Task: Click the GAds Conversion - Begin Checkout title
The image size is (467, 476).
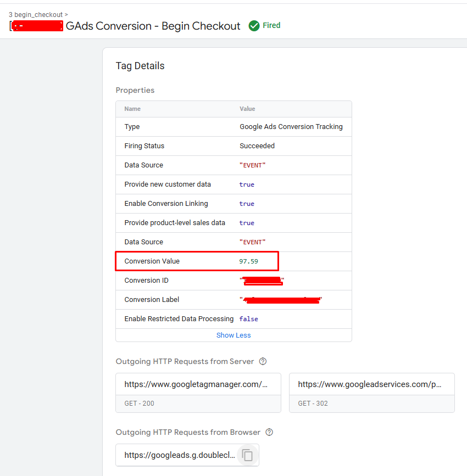Action: click(153, 26)
